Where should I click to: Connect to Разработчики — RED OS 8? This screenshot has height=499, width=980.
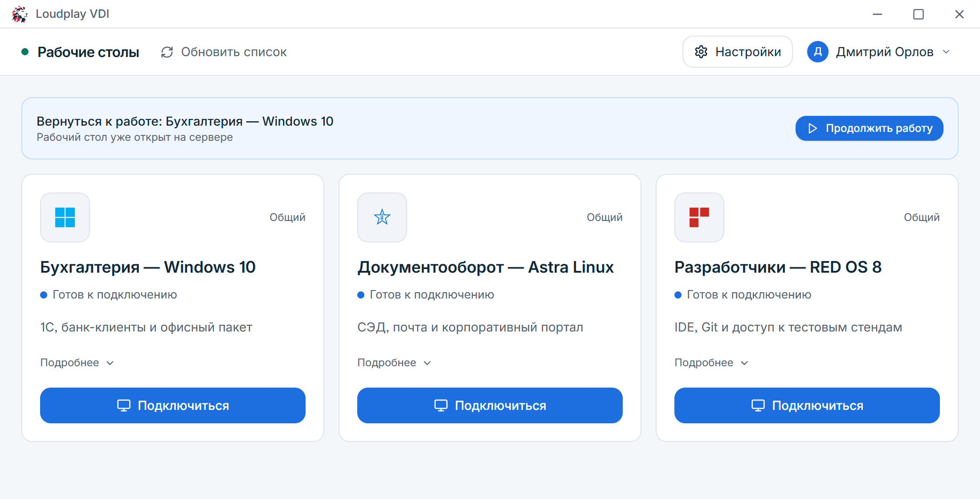coord(807,405)
